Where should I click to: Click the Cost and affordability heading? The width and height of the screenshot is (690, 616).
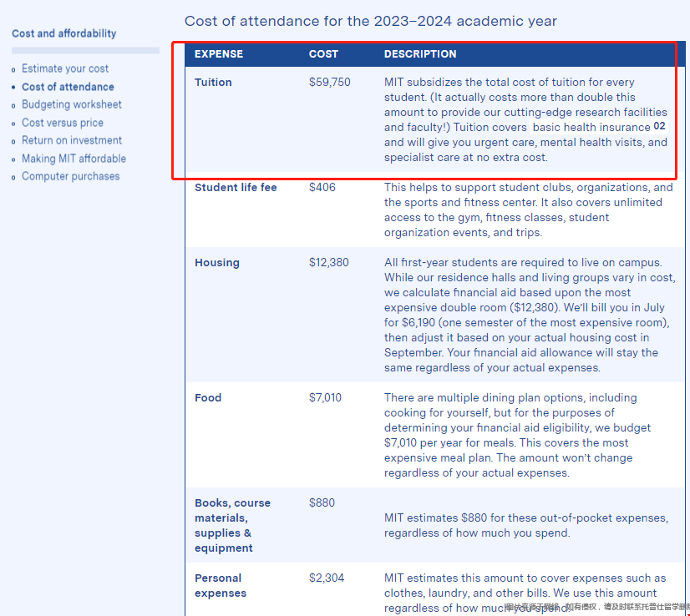pos(64,33)
